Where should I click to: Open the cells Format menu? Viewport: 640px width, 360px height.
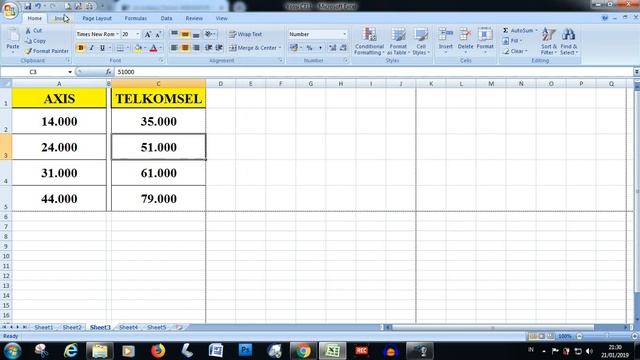point(485,40)
